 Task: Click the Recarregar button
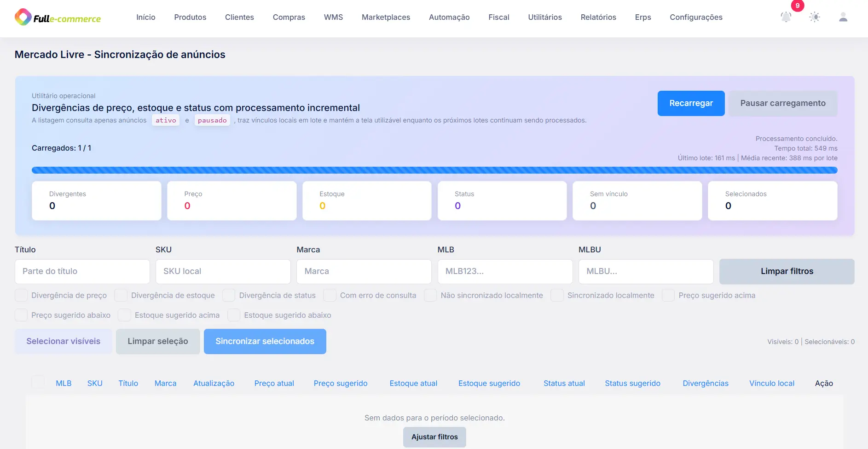pyautogui.click(x=691, y=103)
